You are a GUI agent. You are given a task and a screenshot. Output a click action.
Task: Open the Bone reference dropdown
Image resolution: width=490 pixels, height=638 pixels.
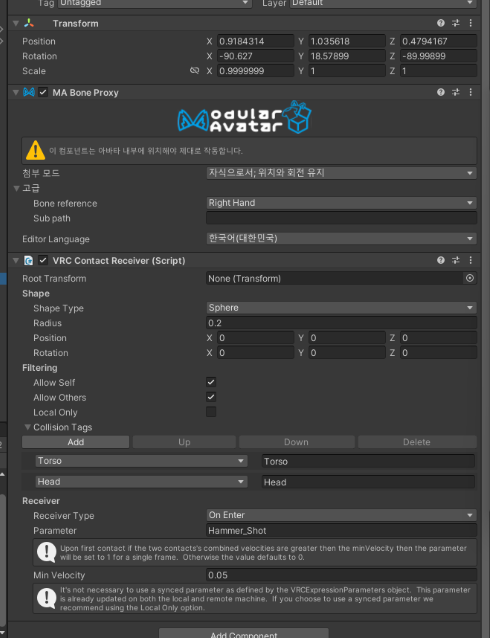click(341, 203)
